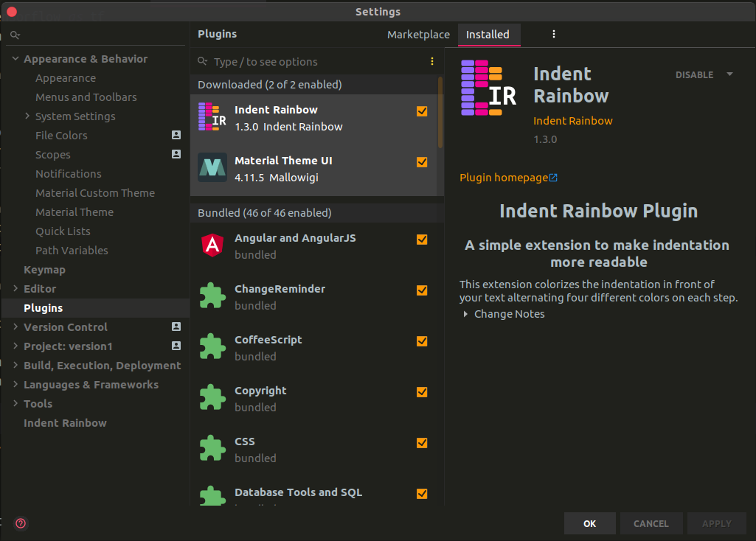Click the Indent Rainbow plugin icon in list
756x541 pixels.
212,117
